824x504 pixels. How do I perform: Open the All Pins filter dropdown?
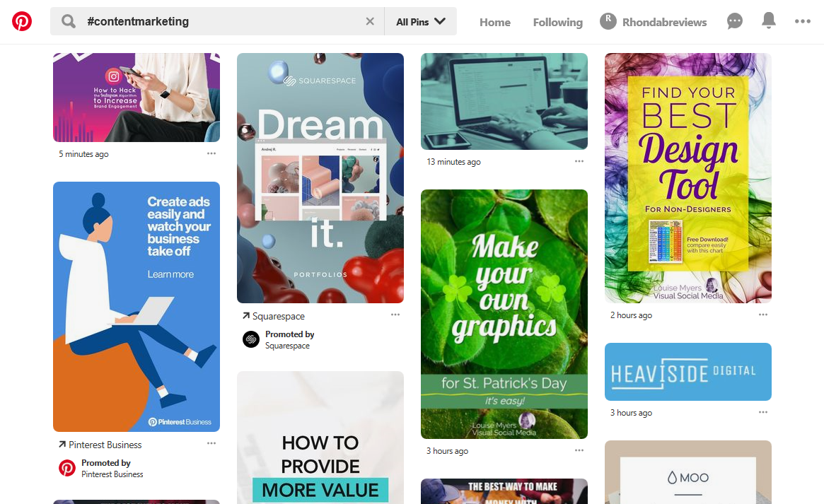[x=420, y=21]
